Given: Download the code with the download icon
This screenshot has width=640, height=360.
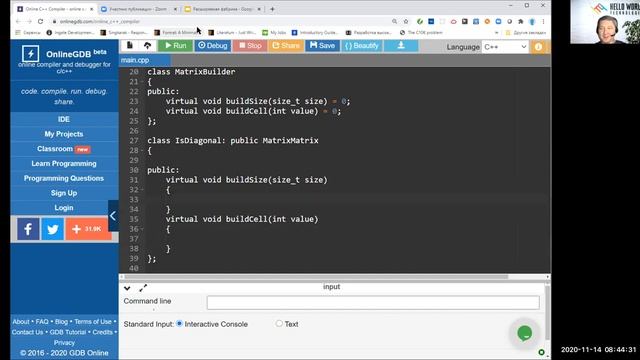Looking at the screenshot, I should click(401, 46).
